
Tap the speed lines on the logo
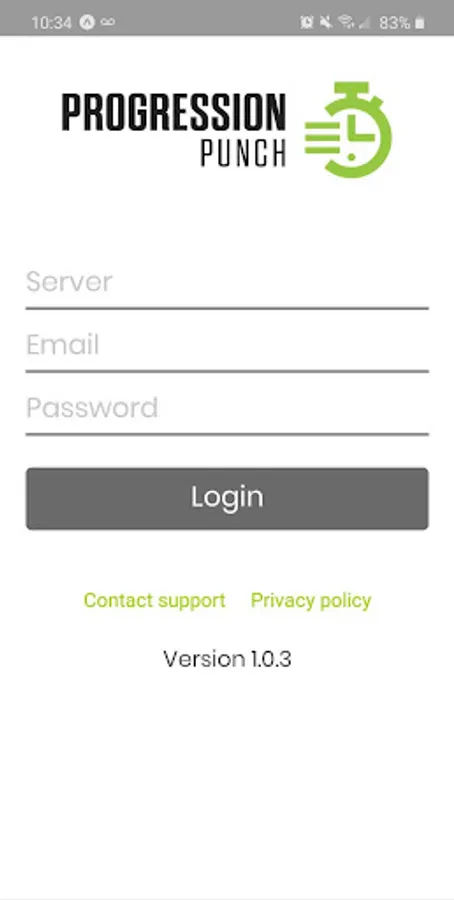point(324,138)
